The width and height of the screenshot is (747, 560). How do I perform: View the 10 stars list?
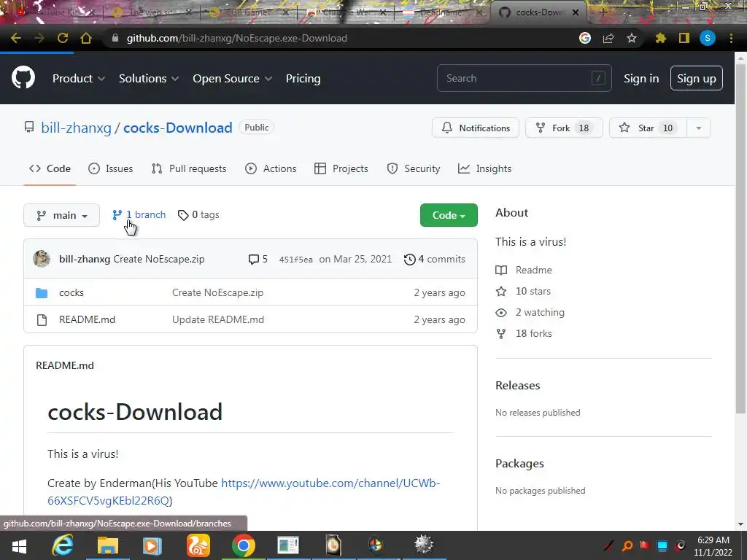pyautogui.click(x=533, y=291)
